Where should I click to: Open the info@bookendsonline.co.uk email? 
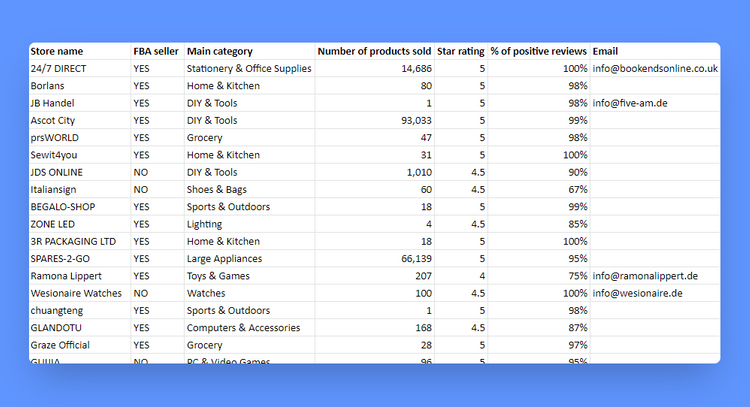click(x=655, y=69)
